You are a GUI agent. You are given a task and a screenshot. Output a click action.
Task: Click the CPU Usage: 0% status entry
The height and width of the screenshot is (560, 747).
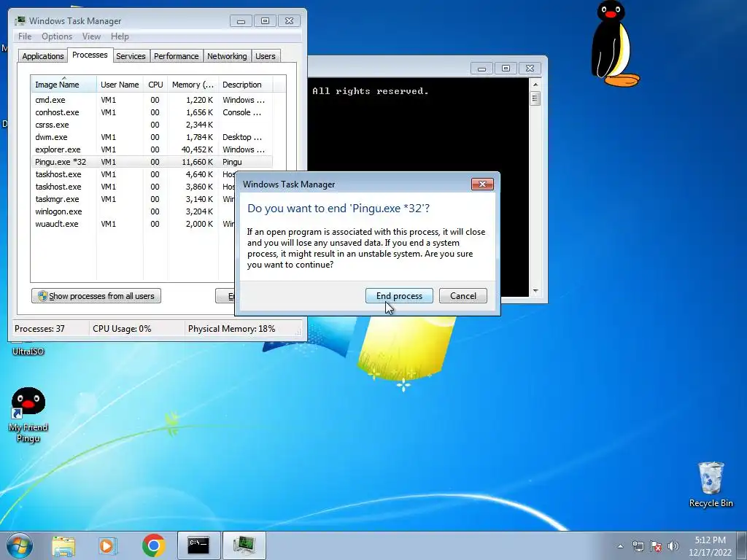click(122, 329)
